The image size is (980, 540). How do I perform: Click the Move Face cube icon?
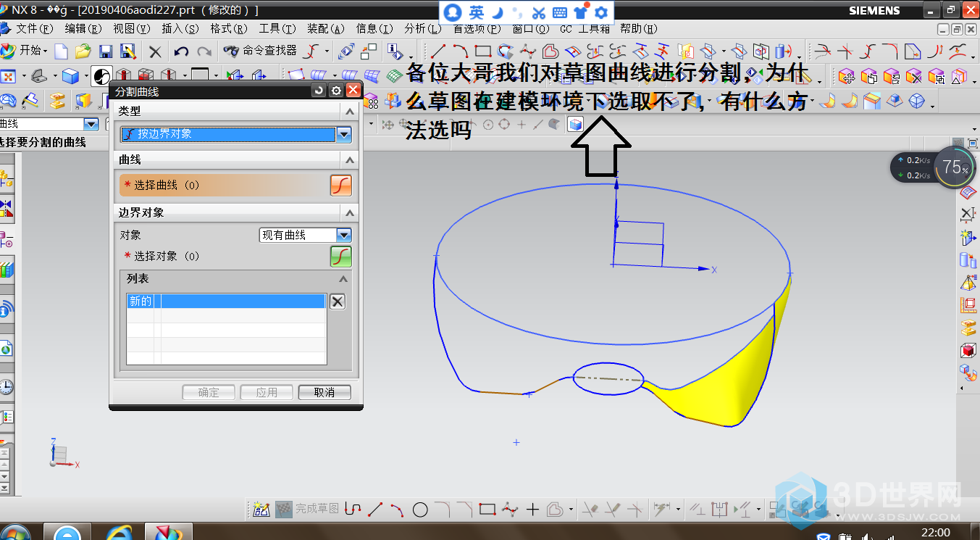click(x=846, y=75)
